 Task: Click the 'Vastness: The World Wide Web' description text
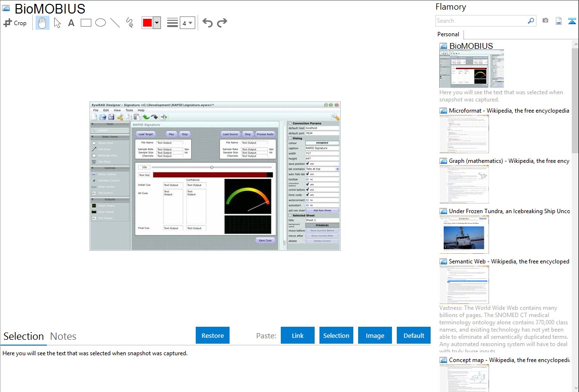[504, 329]
